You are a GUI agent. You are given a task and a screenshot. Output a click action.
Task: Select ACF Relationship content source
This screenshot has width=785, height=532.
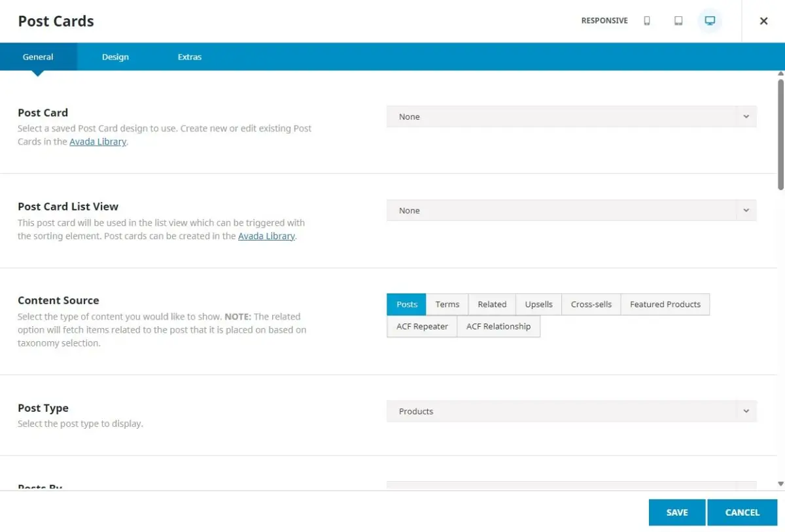click(x=498, y=327)
